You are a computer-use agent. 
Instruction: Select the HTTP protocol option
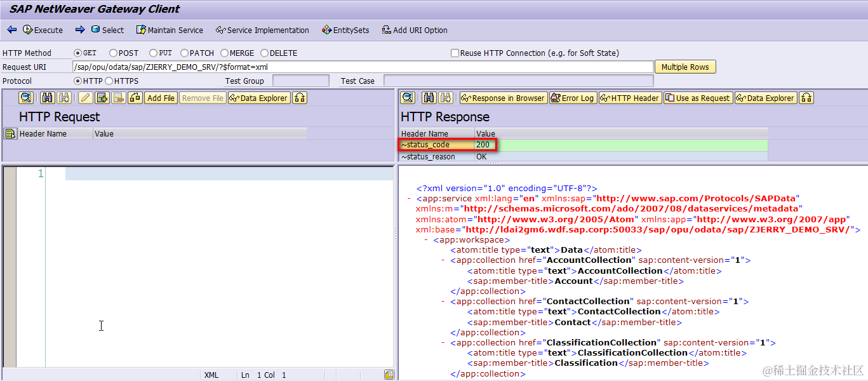point(78,81)
